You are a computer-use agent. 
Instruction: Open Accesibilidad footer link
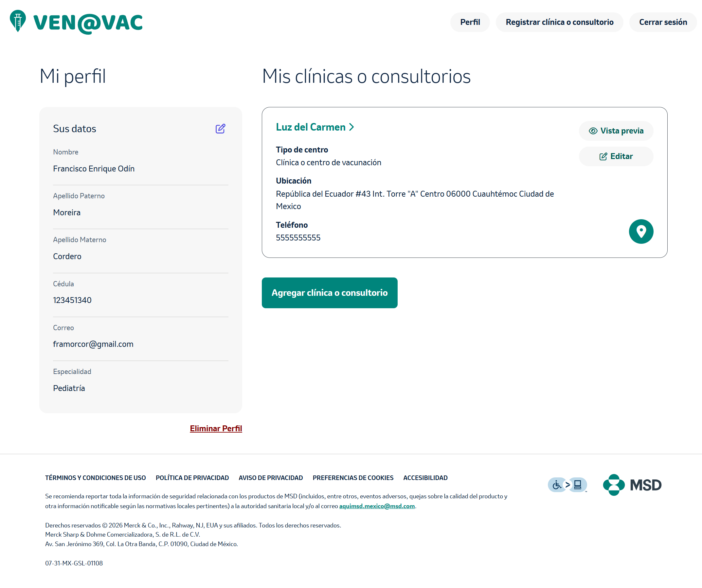[x=425, y=478]
